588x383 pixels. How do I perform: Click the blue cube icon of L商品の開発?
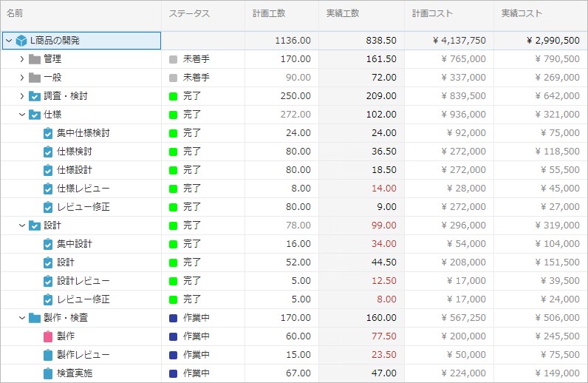(x=21, y=41)
